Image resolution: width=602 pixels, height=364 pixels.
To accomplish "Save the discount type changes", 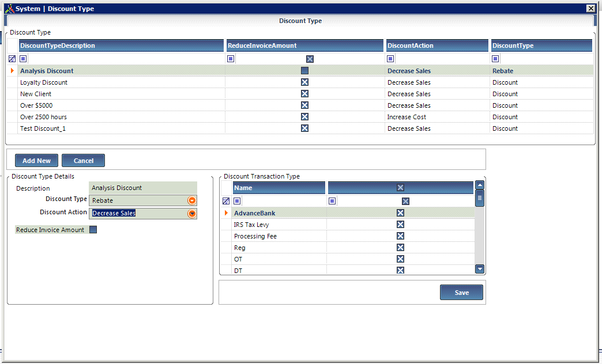I will 461,292.
